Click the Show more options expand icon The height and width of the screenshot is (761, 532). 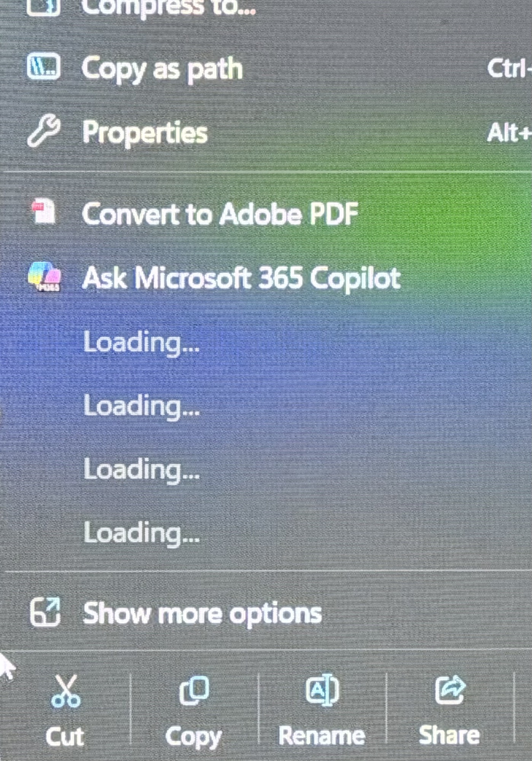click(x=45, y=612)
